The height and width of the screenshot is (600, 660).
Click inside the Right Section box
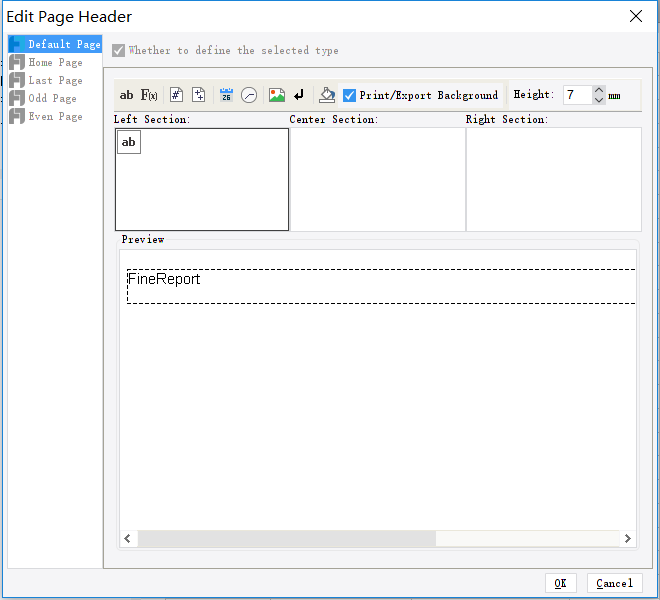(554, 179)
